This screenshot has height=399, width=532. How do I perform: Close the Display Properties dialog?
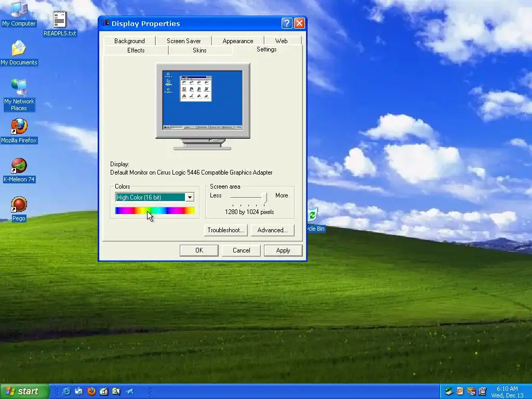click(299, 23)
